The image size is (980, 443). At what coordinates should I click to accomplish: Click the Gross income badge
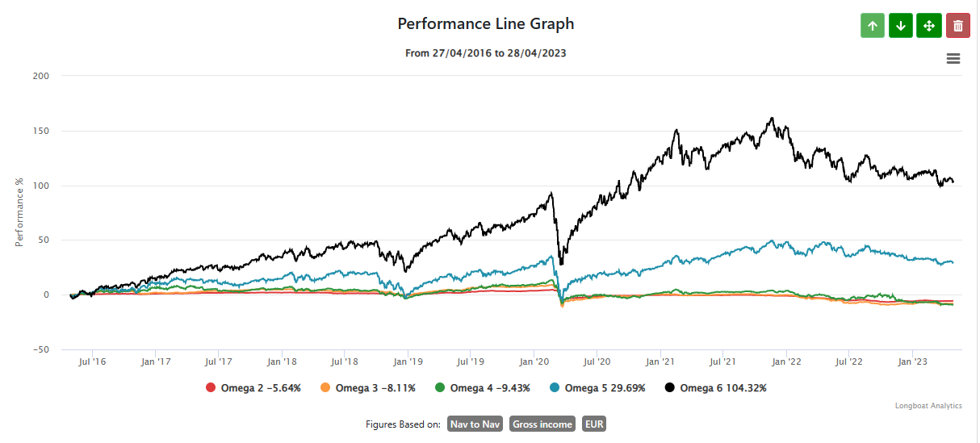542,424
